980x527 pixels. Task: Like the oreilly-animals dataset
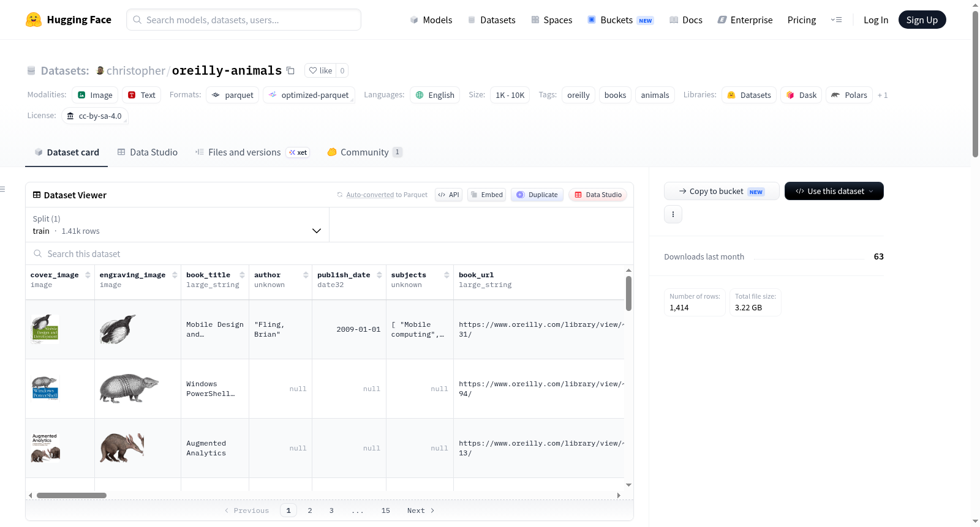pyautogui.click(x=320, y=70)
